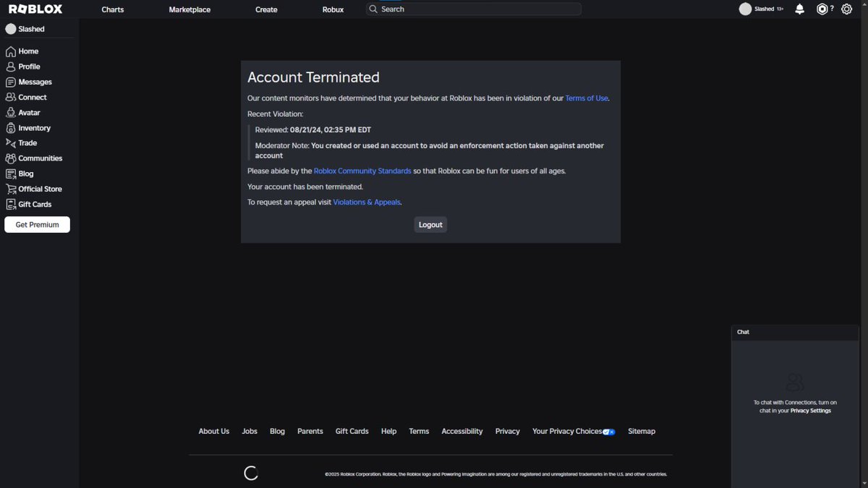Open Gift Cards footer link
Image resolution: width=868 pixels, height=488 pixels.
coord(352,432)
